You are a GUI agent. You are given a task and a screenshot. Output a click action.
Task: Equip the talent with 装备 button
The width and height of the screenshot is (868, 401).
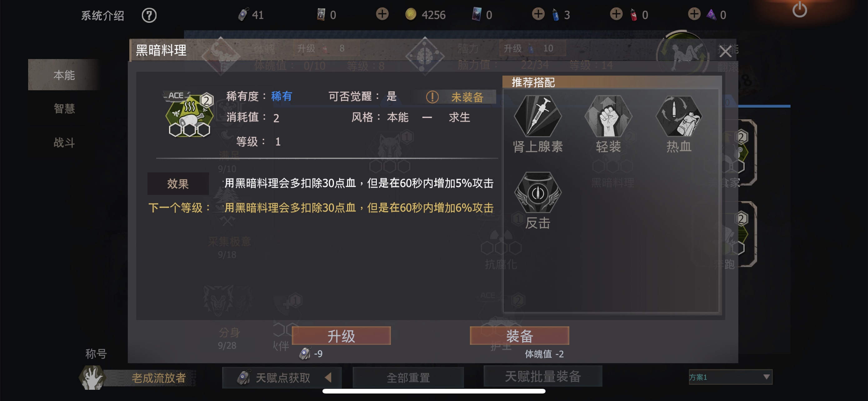(519, 336)
